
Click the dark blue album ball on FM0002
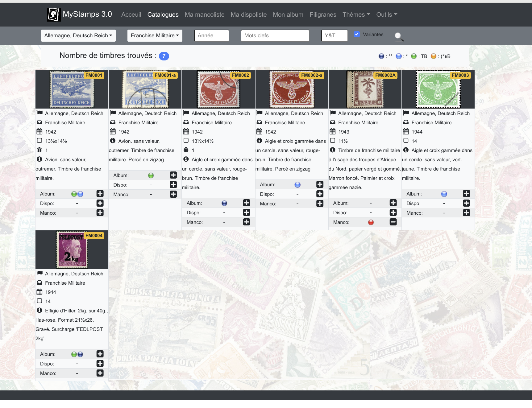224,203
